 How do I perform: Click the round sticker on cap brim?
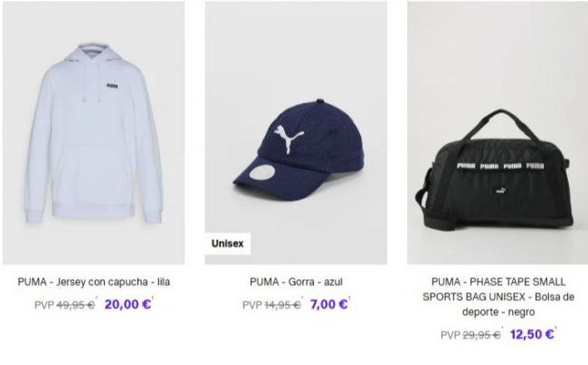262,172
